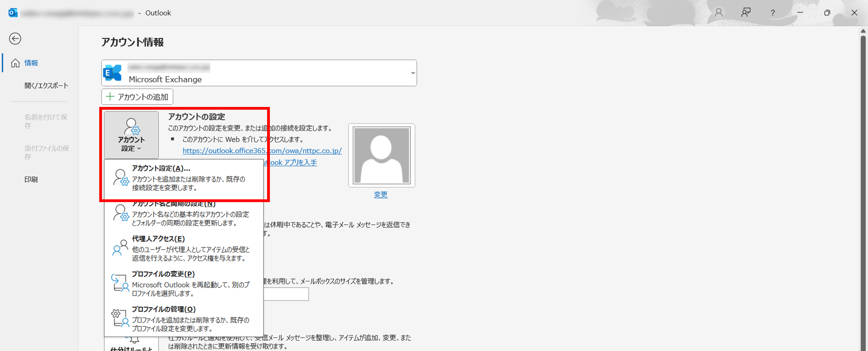The width and height of the screenshot is (868, 351).
Task: Open the 開く/エクスポート tab
Action: [x=46, y=85]
